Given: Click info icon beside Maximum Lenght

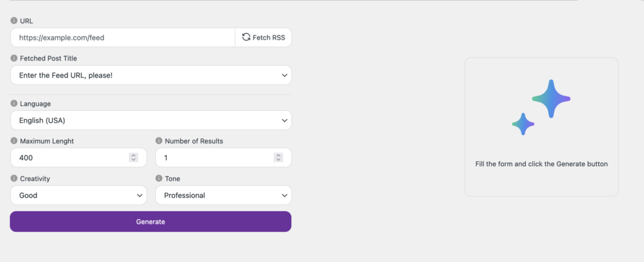Looking at the screenshot, I should tap(14, 141).
